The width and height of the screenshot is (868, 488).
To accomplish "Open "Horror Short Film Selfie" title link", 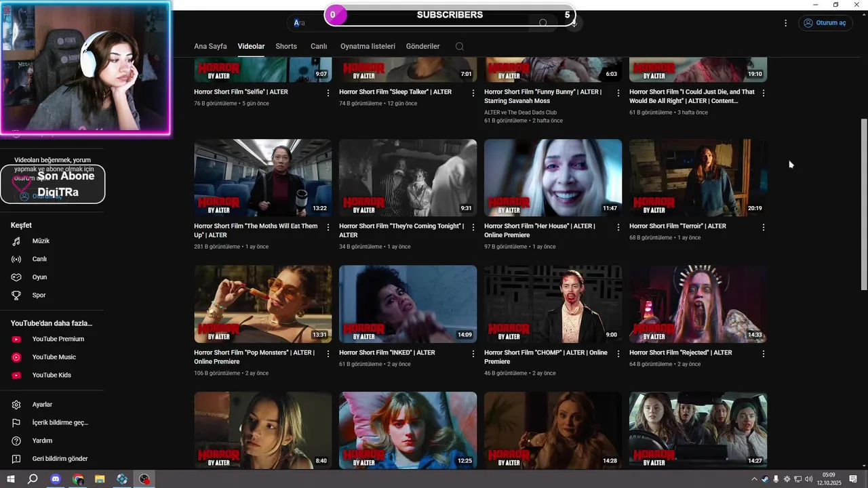I will [x=241, y=91].
